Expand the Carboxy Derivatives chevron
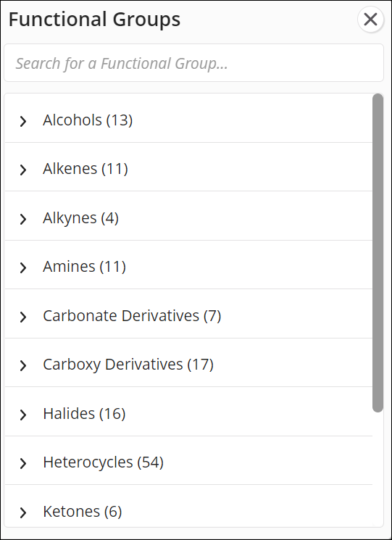Image resolution: width=392 pixels, height=540 pixels. point(23,365)
